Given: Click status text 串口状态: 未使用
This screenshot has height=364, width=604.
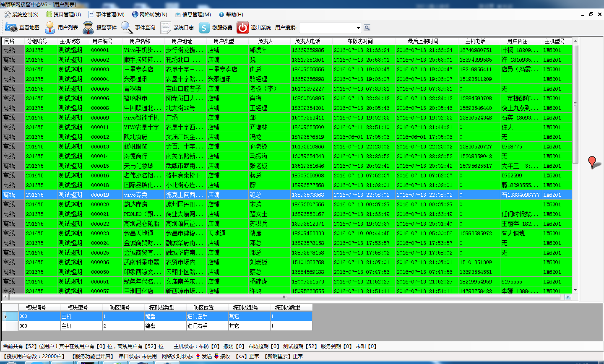Looking at the screenshot, I should click(x=138, y=356).
